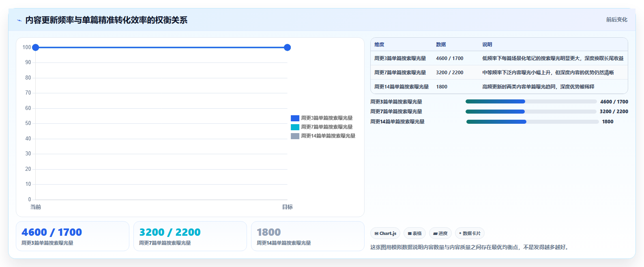The width and height of the screenshot is (644, 267).
Task: Click the title 内容更新频率与单篇精准转化效率的权衡关系
Action: 106,20
